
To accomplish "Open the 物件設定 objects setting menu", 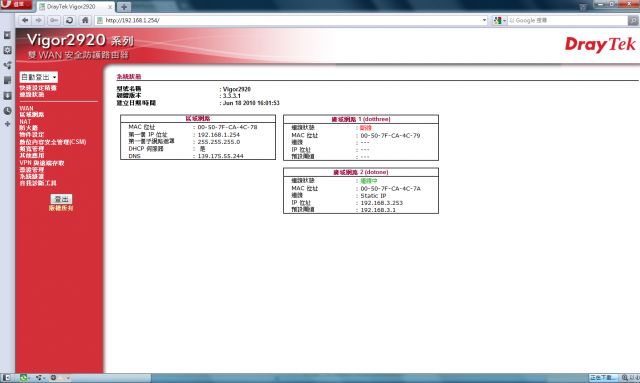I will coord(32,134).
